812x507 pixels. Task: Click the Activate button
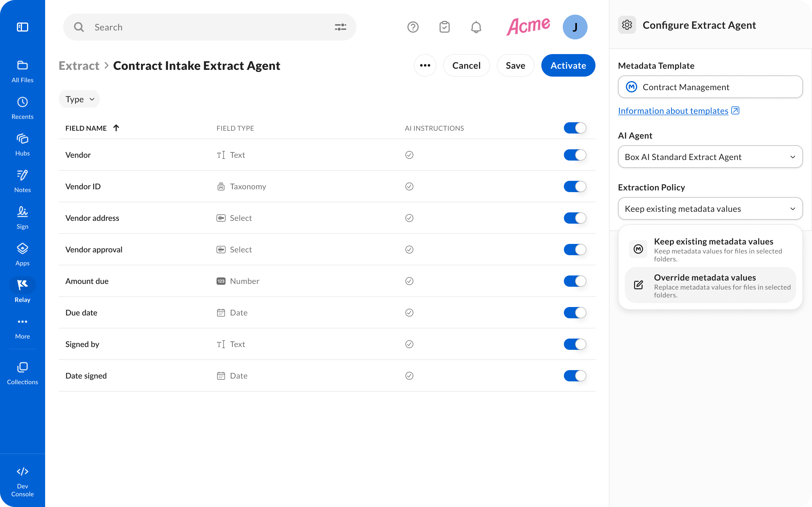pyautogui.click(x=568, y=65)
